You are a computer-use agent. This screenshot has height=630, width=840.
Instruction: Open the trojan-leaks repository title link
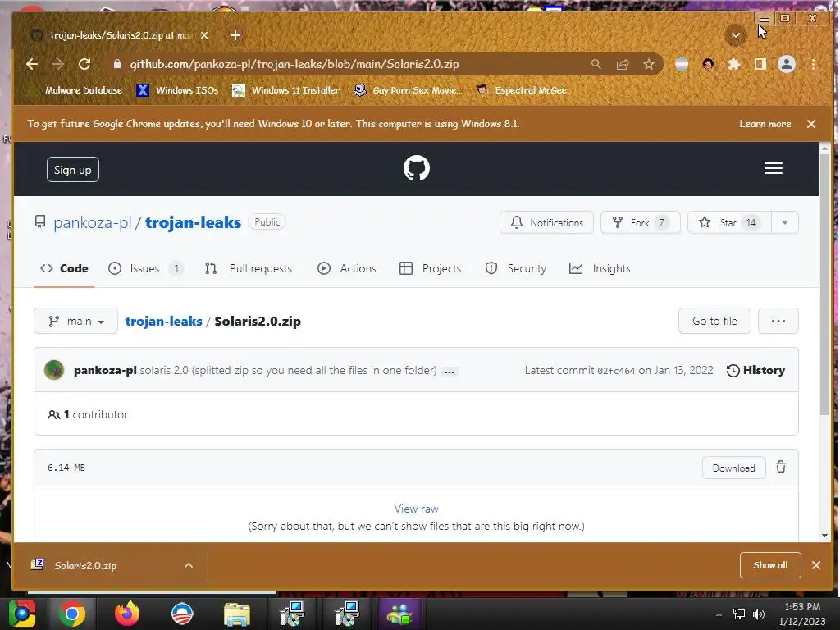tap(193, 222)
